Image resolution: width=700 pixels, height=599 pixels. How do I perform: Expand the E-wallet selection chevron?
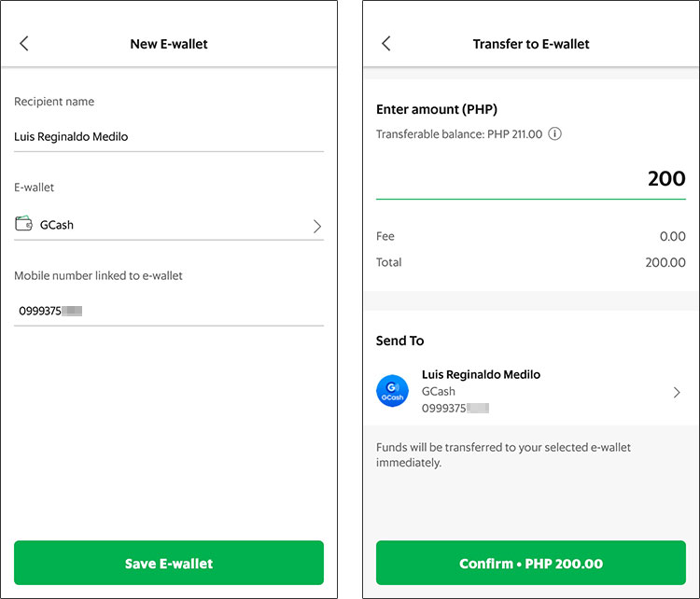tap(317, 227)
